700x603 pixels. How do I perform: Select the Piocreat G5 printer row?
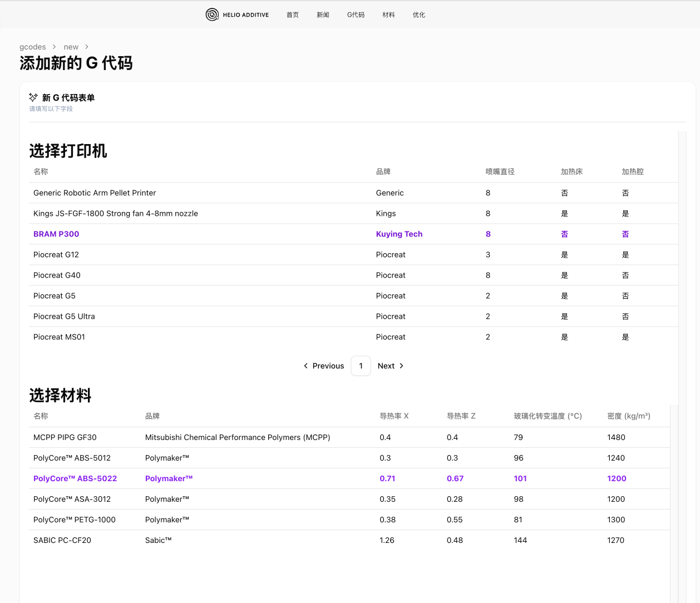[x=353, y=296]
